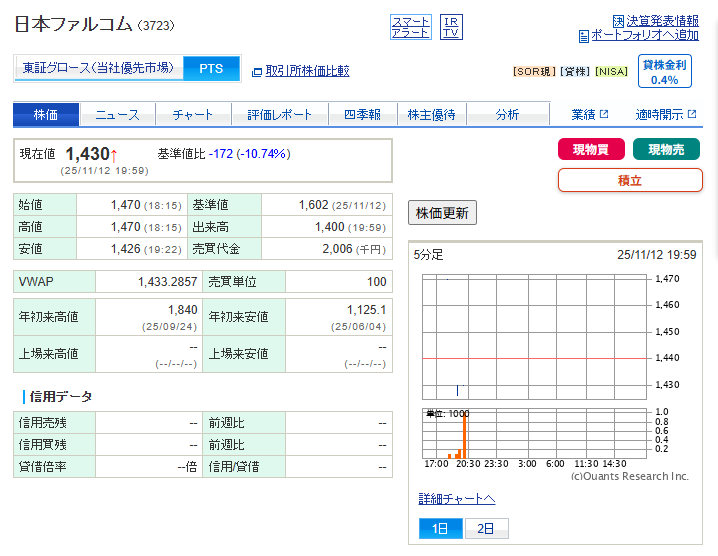The width and height of the screenshot is (718, 556).
Task: Open the IR TV icon
Action: pos(451,27)
